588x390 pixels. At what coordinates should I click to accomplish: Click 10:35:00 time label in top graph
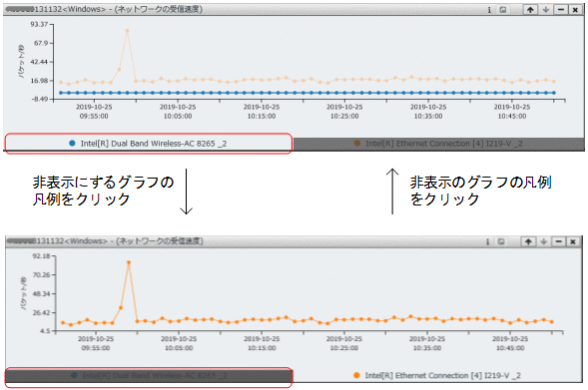[428, 117]
